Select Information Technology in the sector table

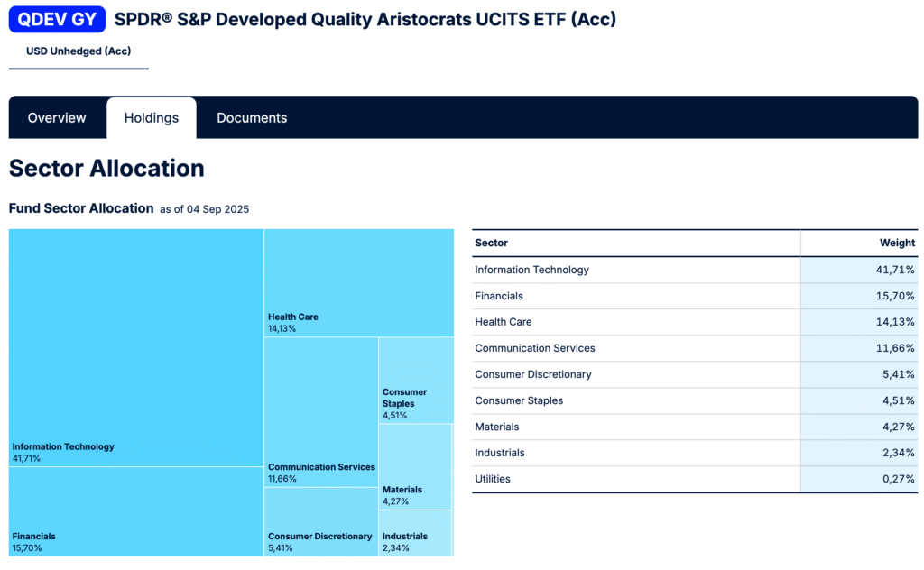click(531, 270)
